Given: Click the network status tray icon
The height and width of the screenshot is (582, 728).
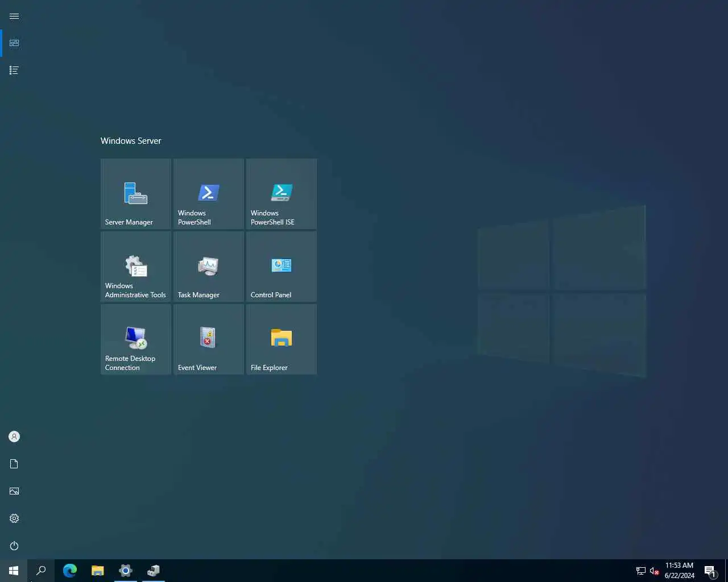Looking at the screenshot, I should (641, 571).
